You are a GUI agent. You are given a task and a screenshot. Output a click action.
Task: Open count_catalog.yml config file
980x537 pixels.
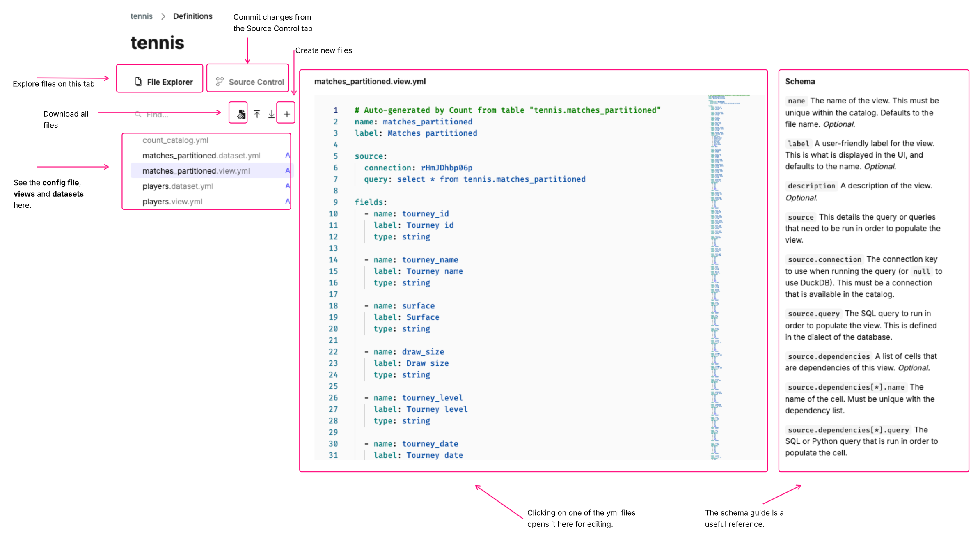point(175,140)
